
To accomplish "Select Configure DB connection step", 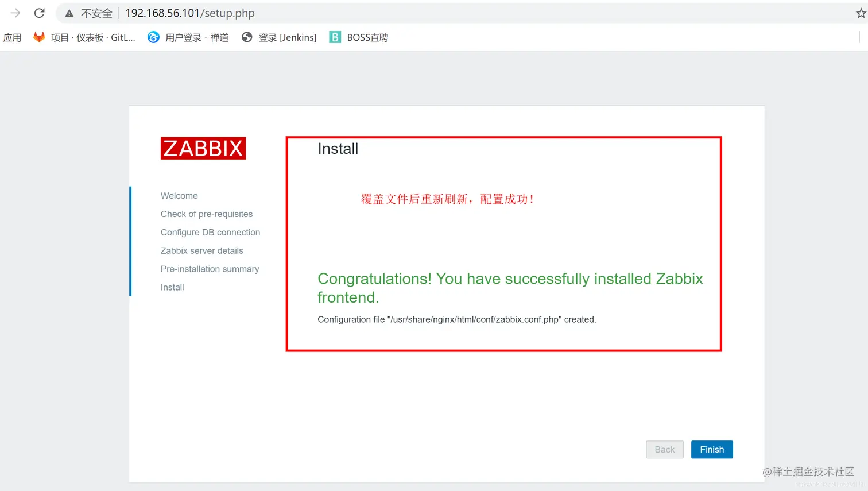I will tap(210, 233).
